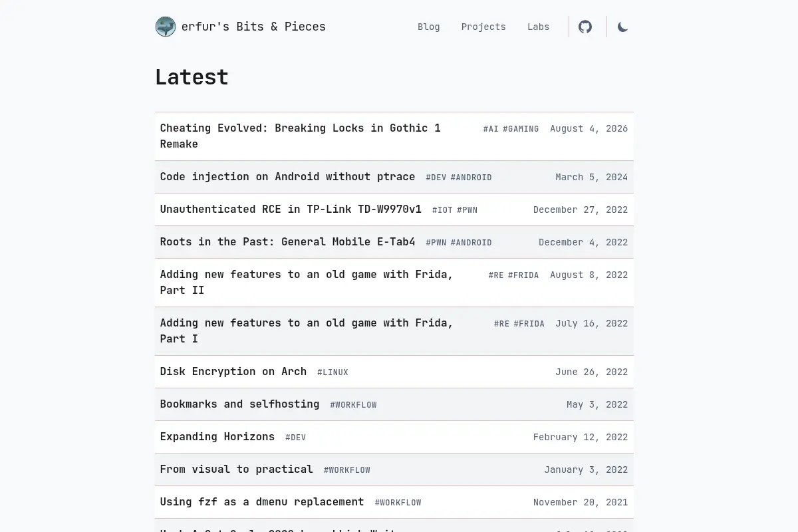
Task: Open Frida Part I article
Action: click(307, 331)
